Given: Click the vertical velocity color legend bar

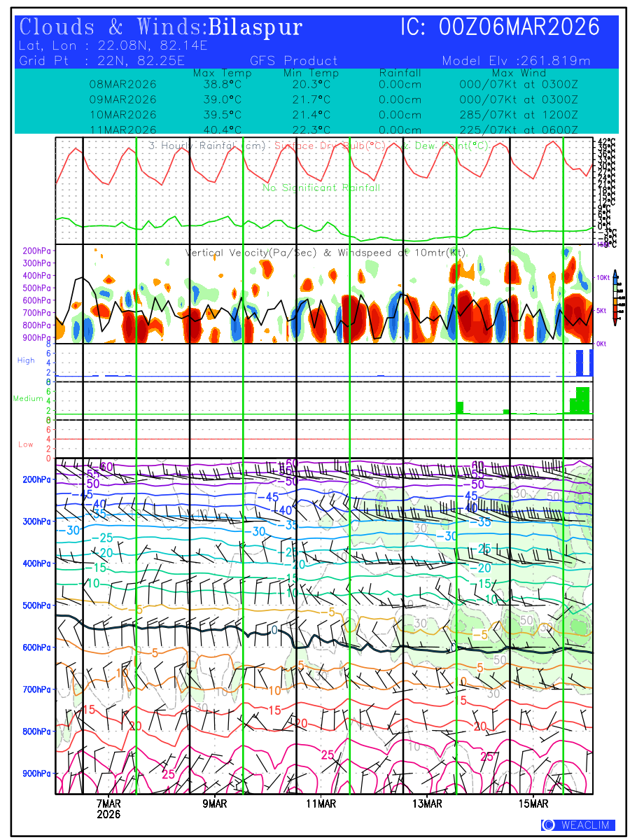Looking at the screenshot, I should 615,297.
